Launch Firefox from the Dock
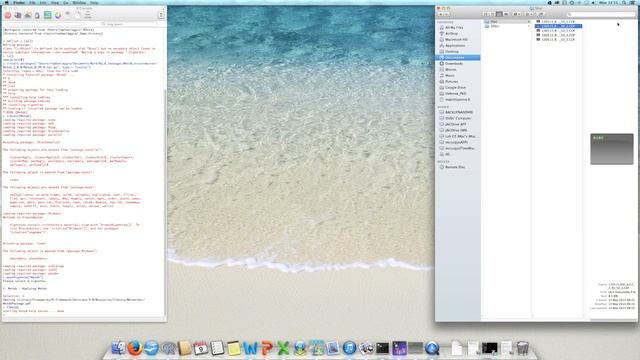The width and height of the screenshot is (640, 360). coord(135,348)
